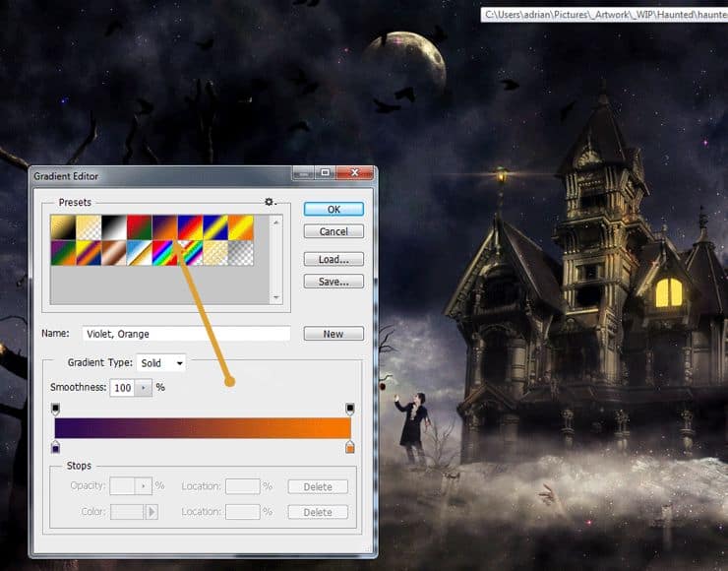Pick the Violet, Orange gradient preset

pyautogui.click(x=164, y=227)
